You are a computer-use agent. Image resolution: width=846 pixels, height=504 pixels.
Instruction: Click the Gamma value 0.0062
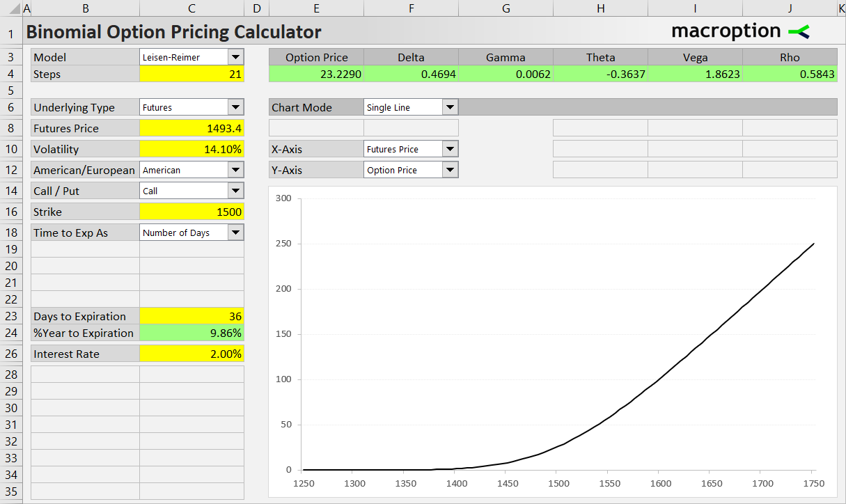[506, 74]
